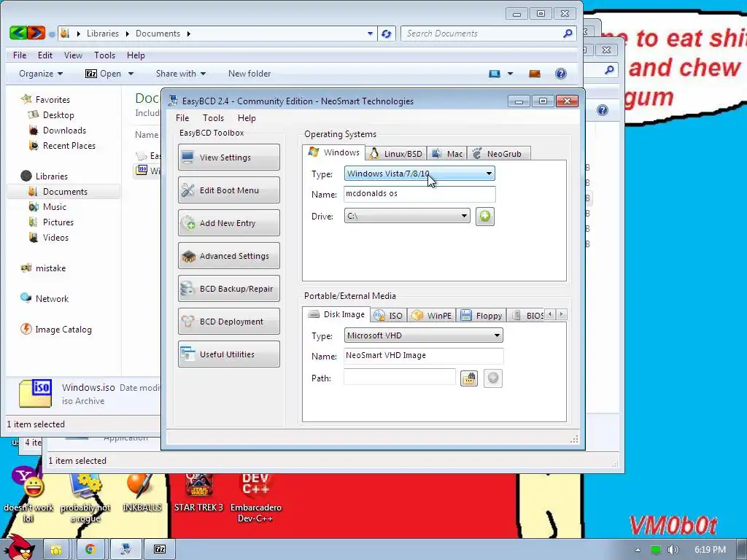747x560 pixels.
Task: Open BCD Deployment section
Action: [228, 322]
